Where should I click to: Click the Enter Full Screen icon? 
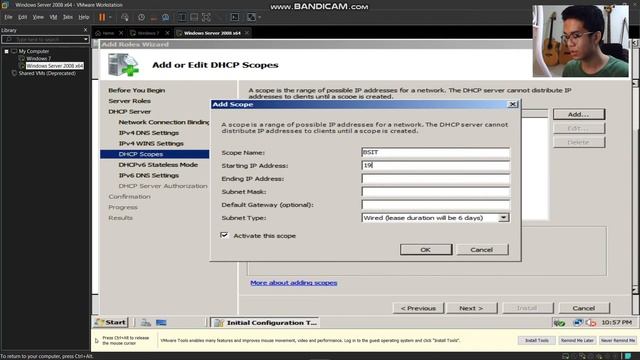tap(207, 17)
